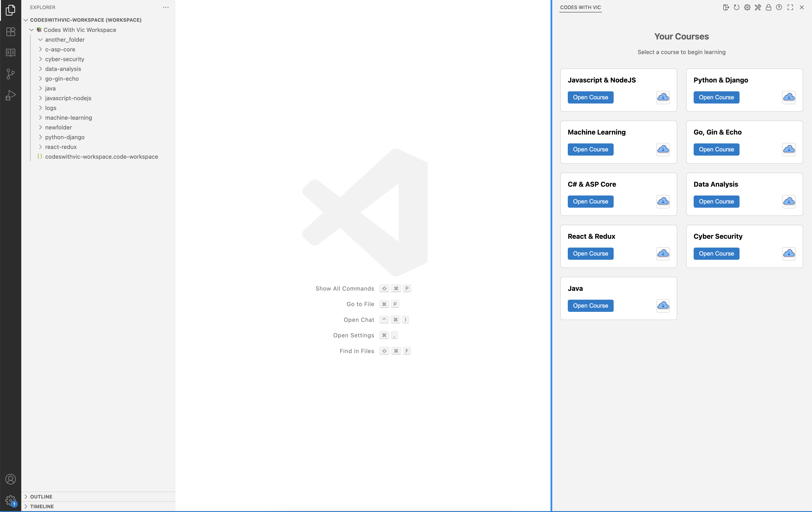Screen dimensions: 812x512
Task: Click the lock icon in panel header
Action: (769, 7)
